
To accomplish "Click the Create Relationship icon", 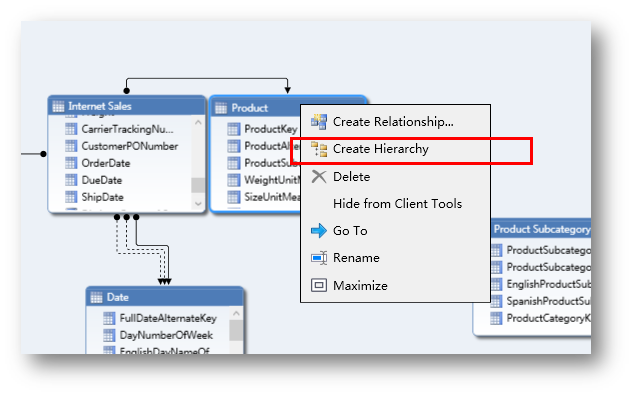I will 319,122.
